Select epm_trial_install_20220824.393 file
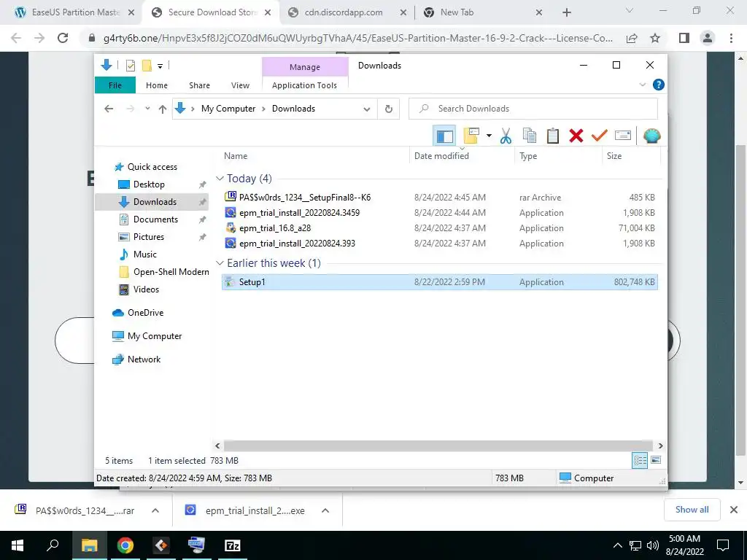This screenshot has height=560, width=747. point(297,244)
